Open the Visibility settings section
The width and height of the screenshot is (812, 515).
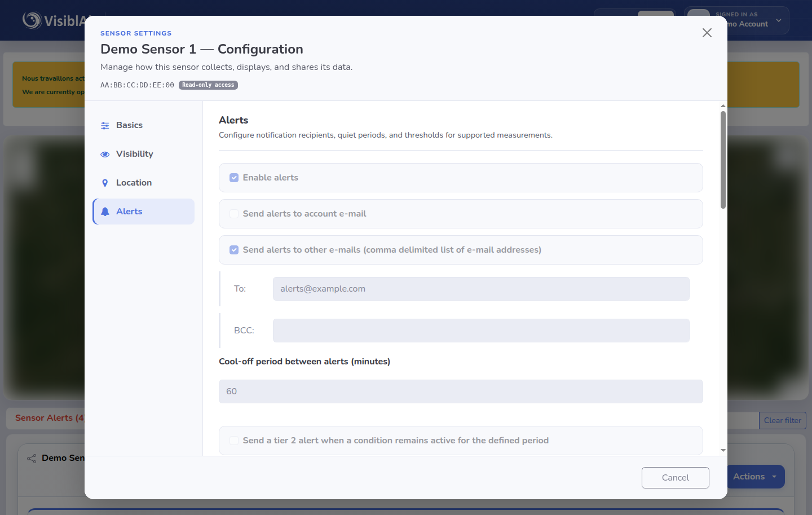[144, 154]
